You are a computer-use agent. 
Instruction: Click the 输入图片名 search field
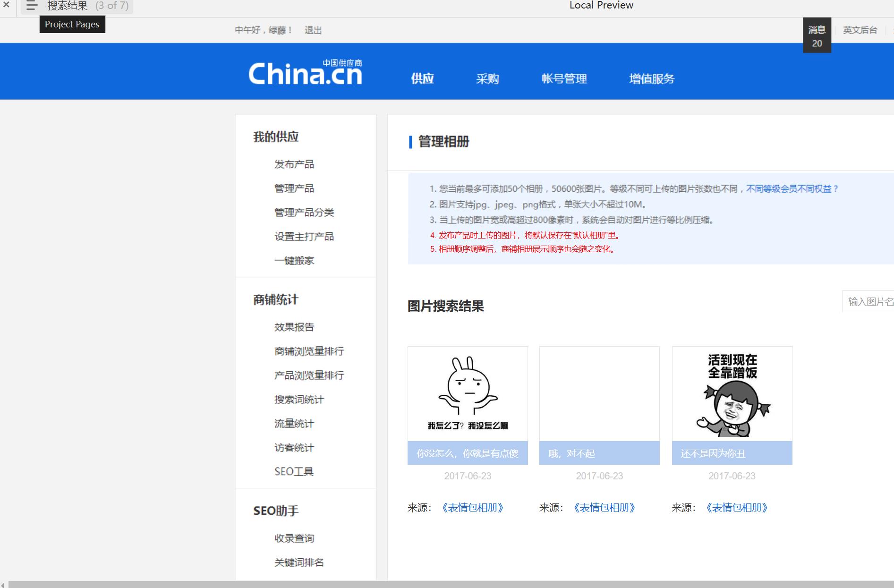tap(868, 302)
